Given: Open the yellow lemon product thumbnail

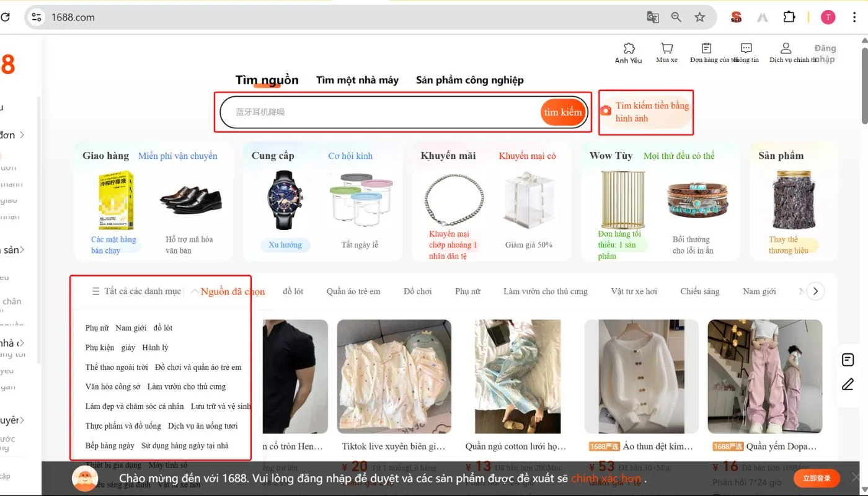Looking at the screenshot, I should [x=117, y=200].
